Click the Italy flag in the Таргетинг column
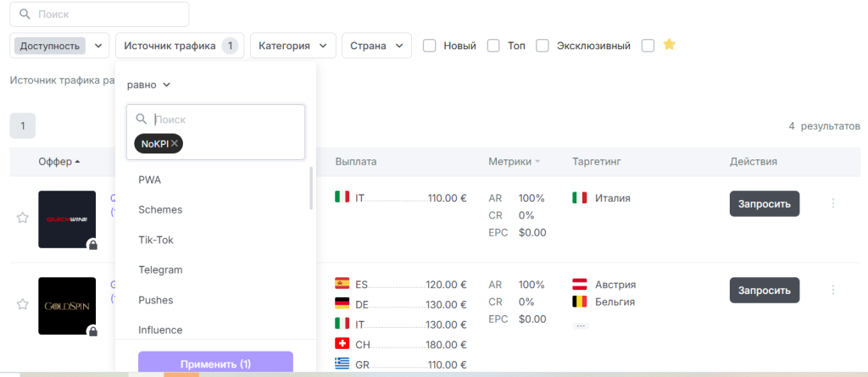This screenshot has height=377, width=868. (x=580, y=198)
